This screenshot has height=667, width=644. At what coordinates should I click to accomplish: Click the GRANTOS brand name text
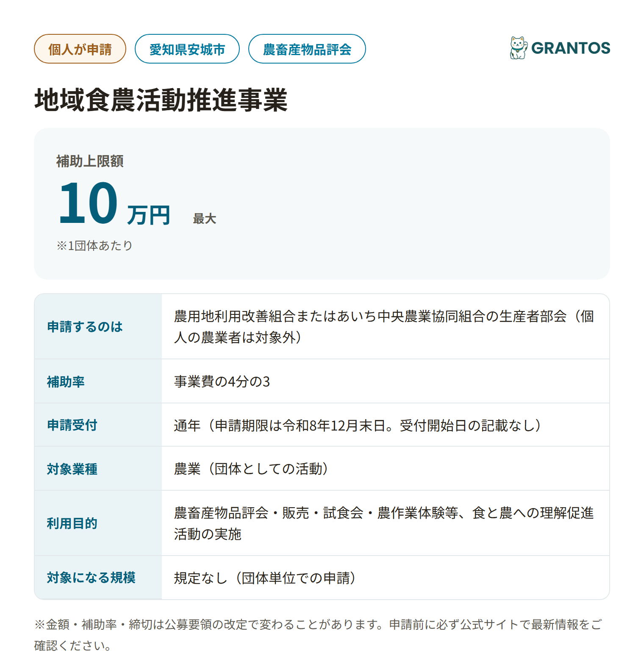(571, 48)
